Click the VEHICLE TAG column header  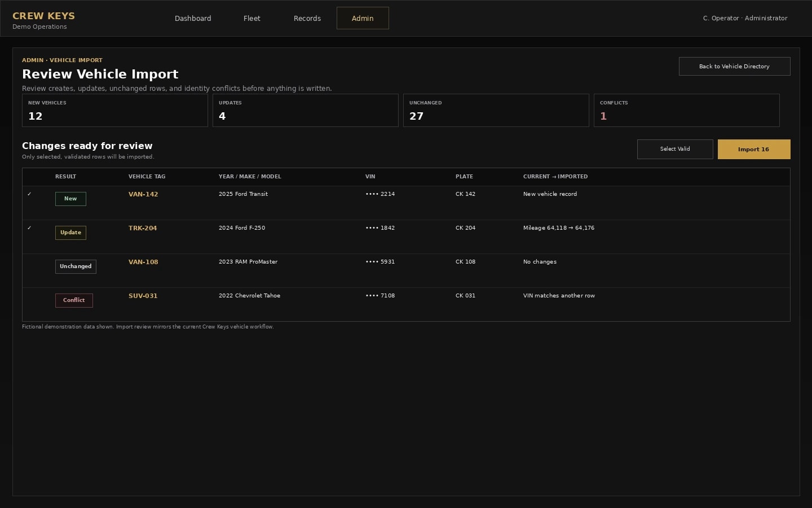click(147, 177)
